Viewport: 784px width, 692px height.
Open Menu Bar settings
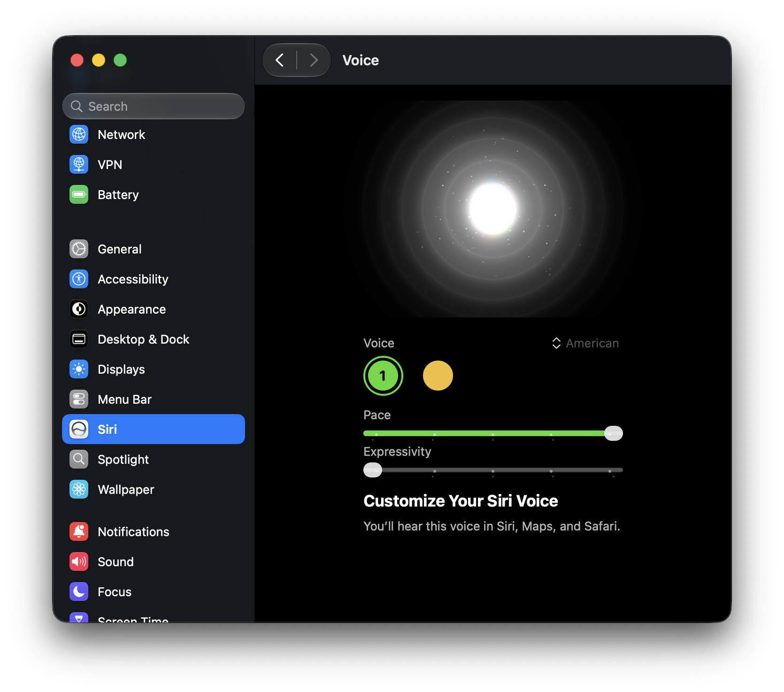click(x=154, y=400)
